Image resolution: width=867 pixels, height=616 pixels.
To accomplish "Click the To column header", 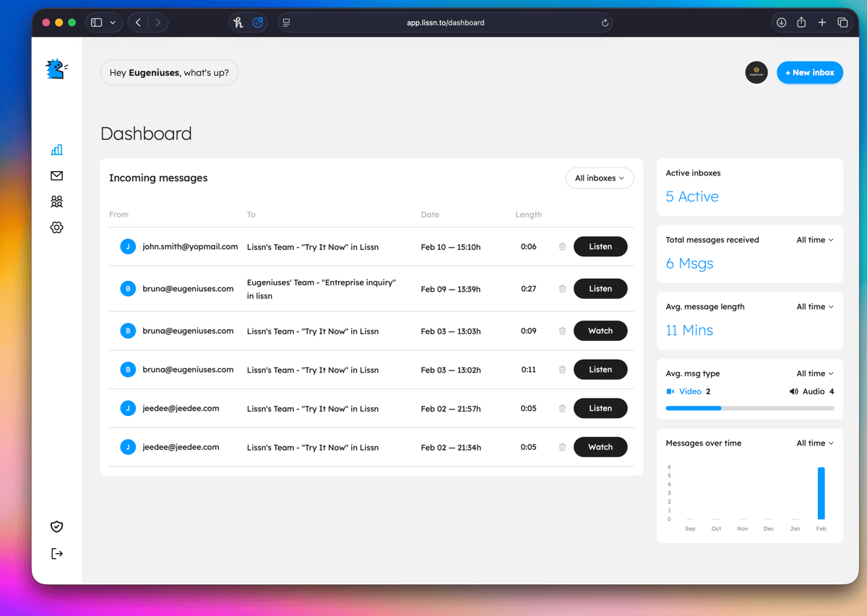I will click(x=251, y=214).
